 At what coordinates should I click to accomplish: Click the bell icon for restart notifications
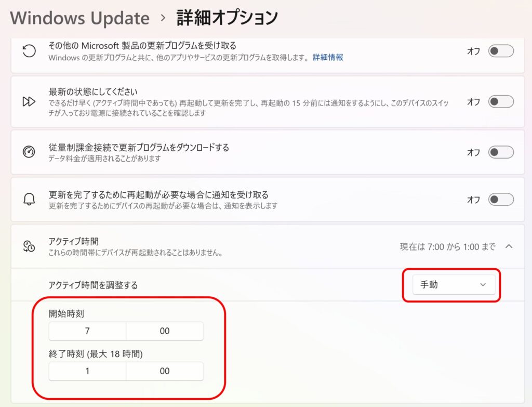[x=29, y=199]
